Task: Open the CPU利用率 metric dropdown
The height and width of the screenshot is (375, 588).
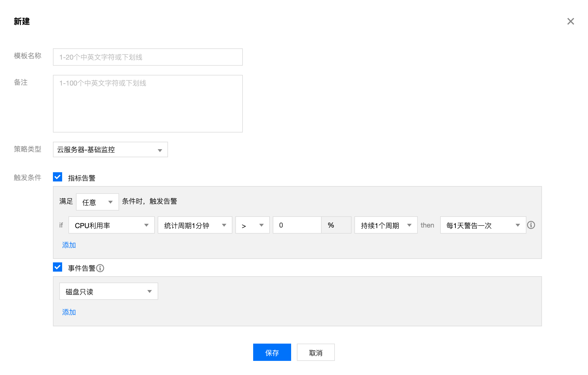Action: 111,225
